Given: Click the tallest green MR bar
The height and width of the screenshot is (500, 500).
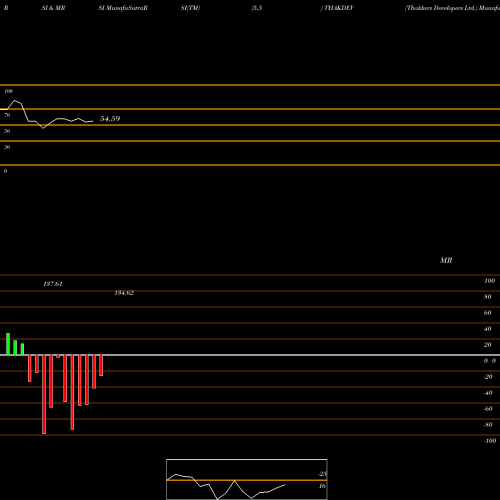Looking at the screenshot, I should tap(8, 344).
